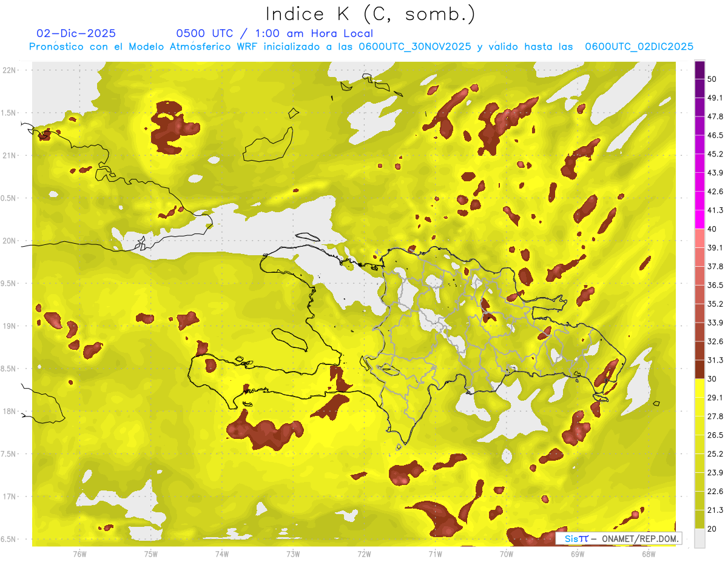
Task: Click the 72W longitude label
Action: tap(364, 554)
